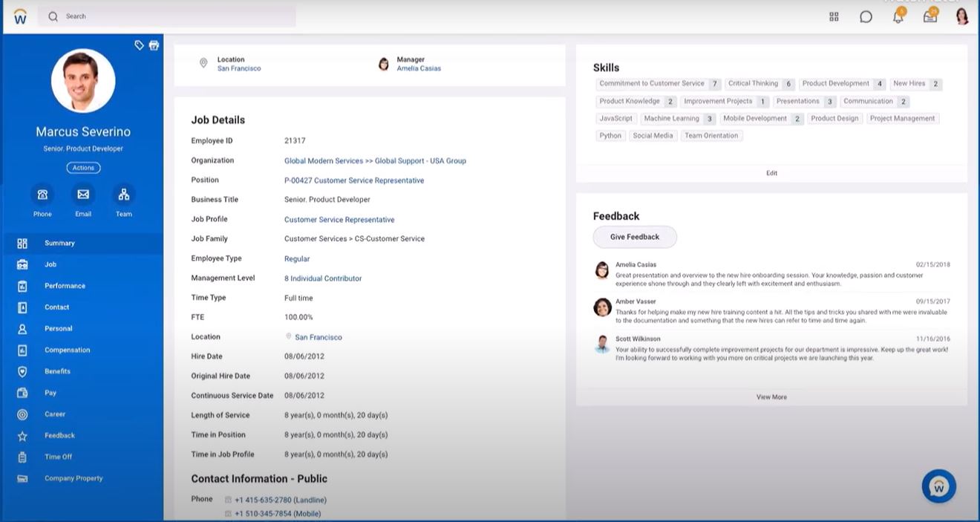The image size is (980, 522).
Task: Select the Summary tab
Action: coord(82,244)
